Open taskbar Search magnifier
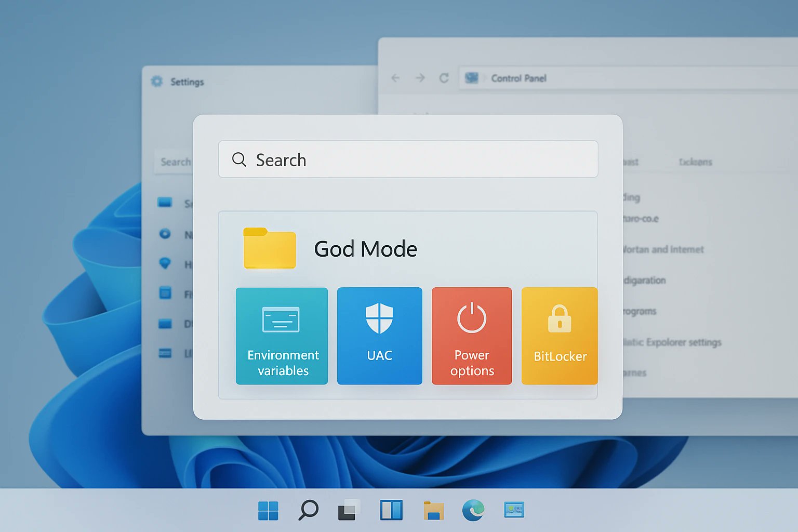Screen dimensions: 798x532 (x=308, y=510)
